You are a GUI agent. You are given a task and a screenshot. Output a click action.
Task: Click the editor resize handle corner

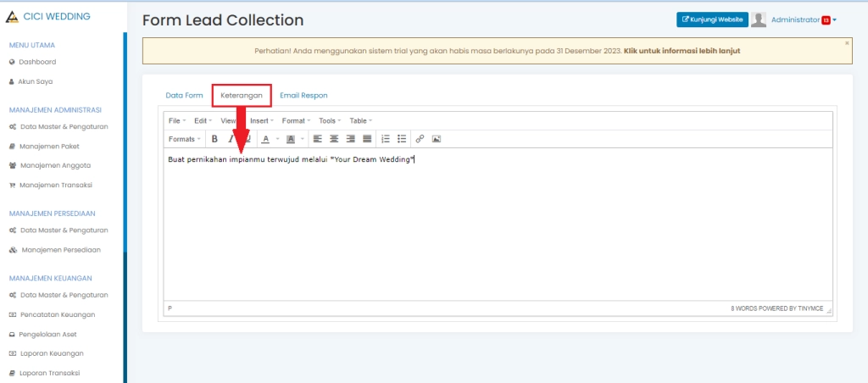pos(829,310)
